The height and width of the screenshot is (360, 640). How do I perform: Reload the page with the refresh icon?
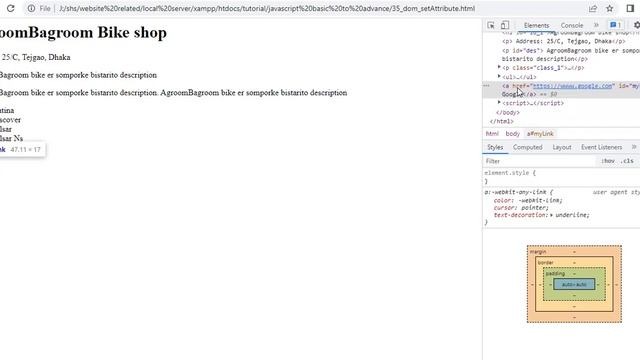pyautogui.click(x=10, y=8)
